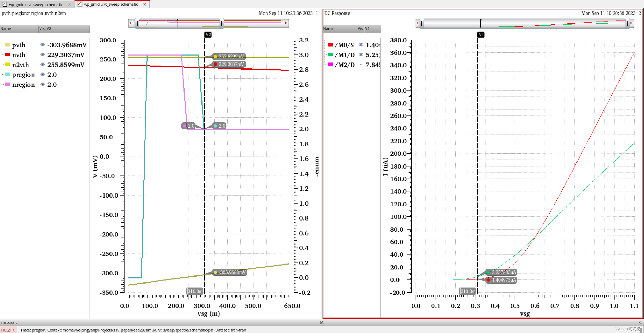Select the n2vth trace in legend
644x333 pixels.
(x=20, y=65)
